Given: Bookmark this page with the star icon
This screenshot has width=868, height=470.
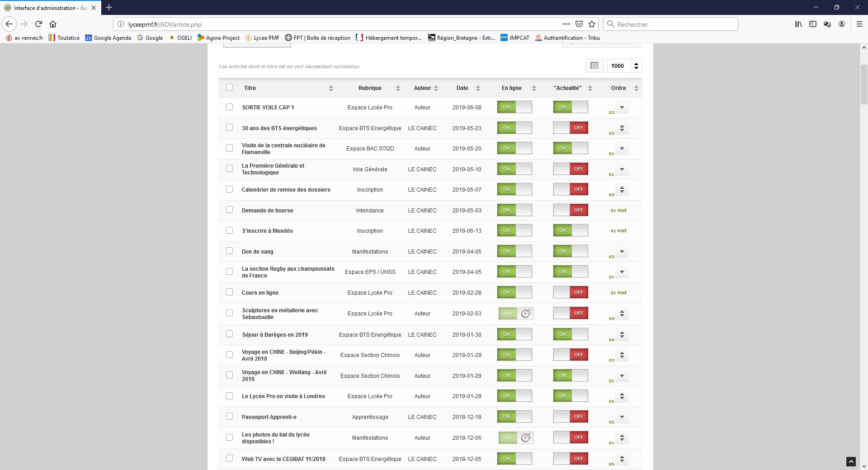Looking at the screenshot, I should [x=592, y=24].
